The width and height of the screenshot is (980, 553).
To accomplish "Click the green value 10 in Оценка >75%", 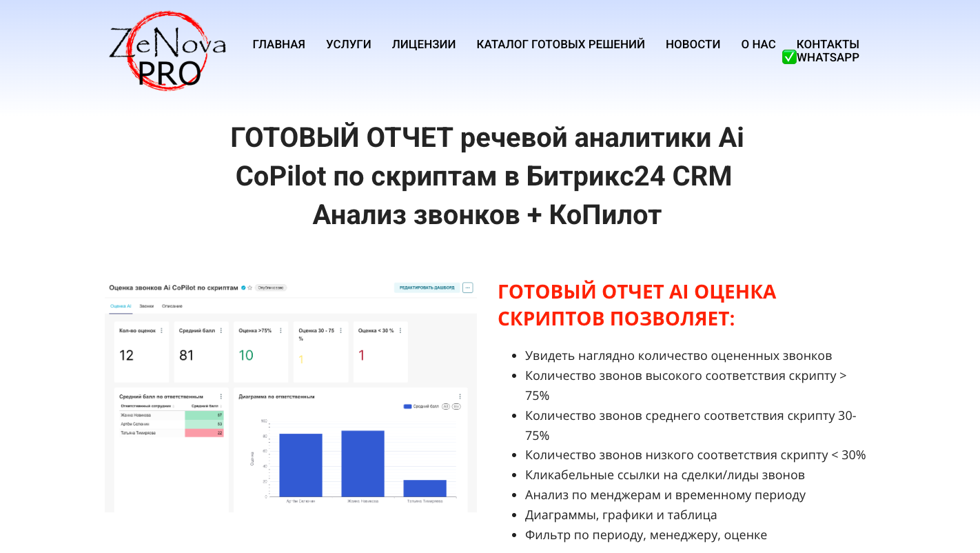I will tap(246, 355).
